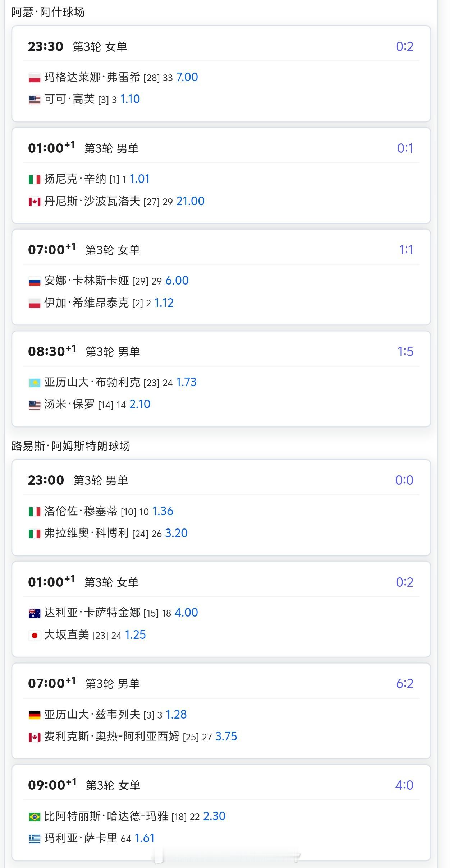453x868 pixels.
Task: Open the 09:00 第3轮 女单 match header
Action: click(x=221, y=785)
